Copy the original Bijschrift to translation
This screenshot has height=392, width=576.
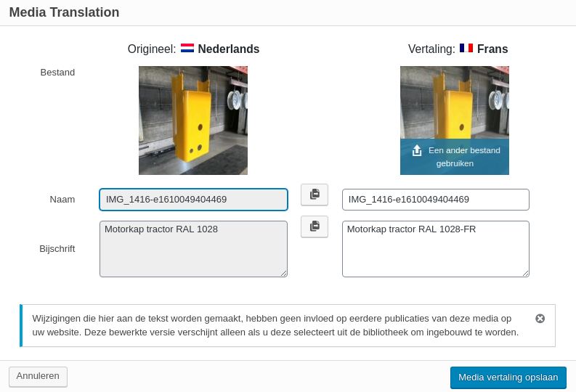pos(314,226)
